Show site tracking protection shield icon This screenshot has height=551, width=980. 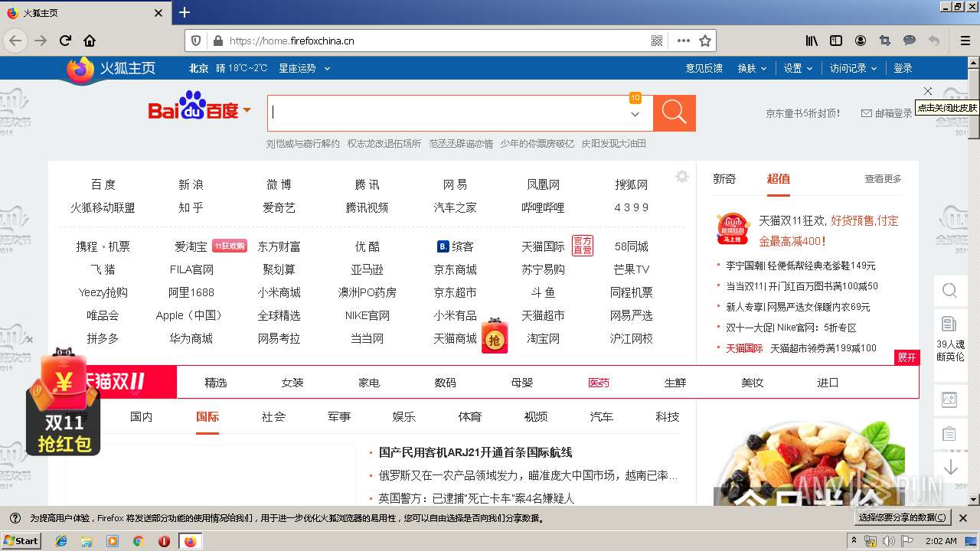[x=196, y=41]
